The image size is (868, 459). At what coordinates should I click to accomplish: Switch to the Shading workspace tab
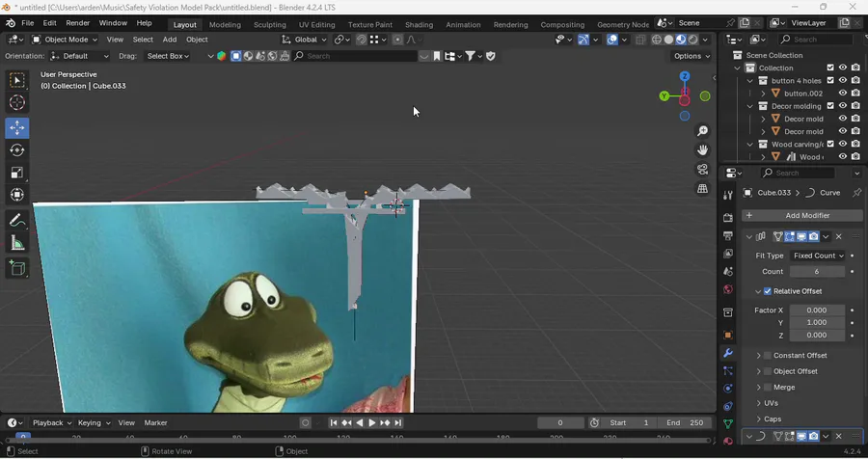(420, 24)
